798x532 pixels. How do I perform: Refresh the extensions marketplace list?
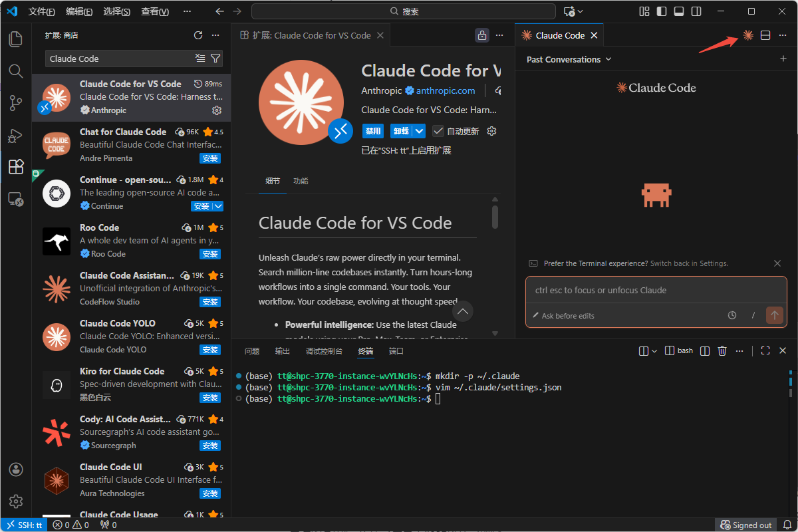tap(198, 35)
